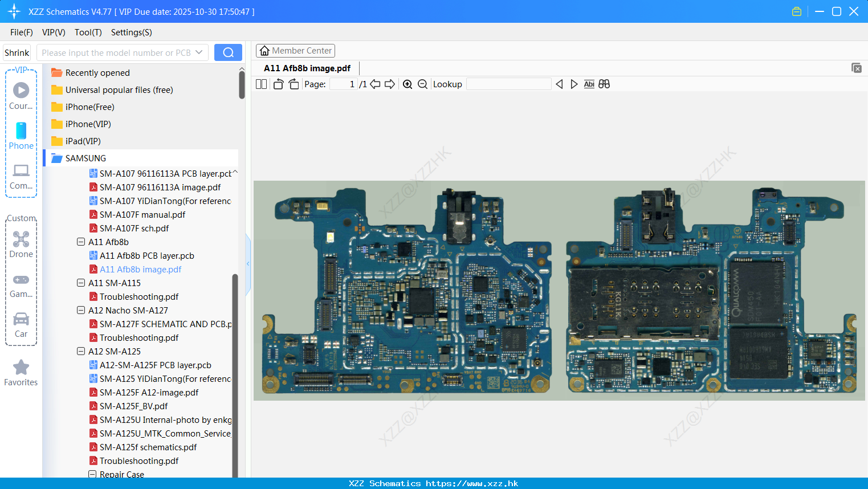Open the Tool(T) menu
Viewport: 868px width, 489px height.
88,32
